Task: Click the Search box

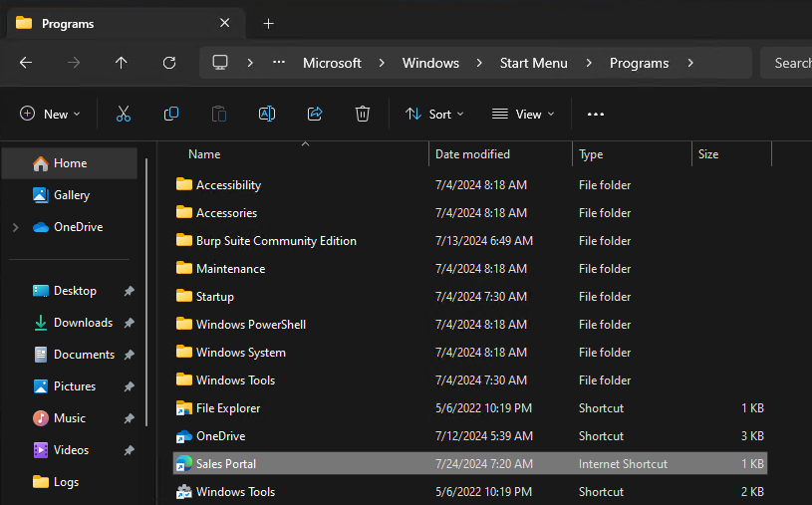Action: point(791,63)
